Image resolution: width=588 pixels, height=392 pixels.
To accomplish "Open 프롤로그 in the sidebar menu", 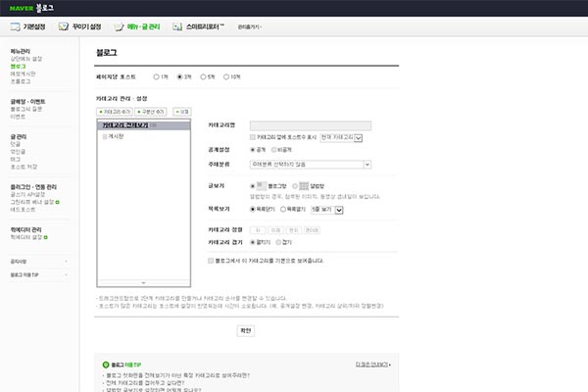I will (x=21, y=81).
